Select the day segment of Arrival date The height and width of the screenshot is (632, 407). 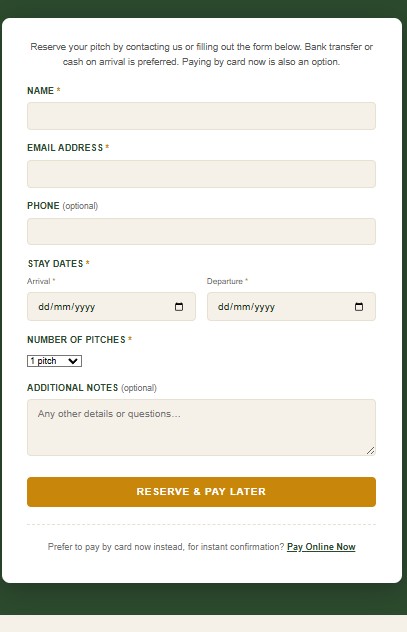pyautogui.click(x=43, y=307)
